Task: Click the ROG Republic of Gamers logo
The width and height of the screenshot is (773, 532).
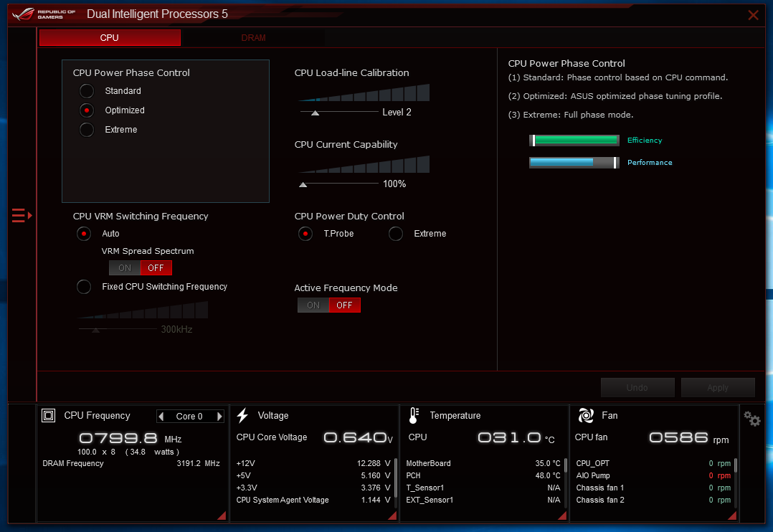Action: [x=44, y=14]
